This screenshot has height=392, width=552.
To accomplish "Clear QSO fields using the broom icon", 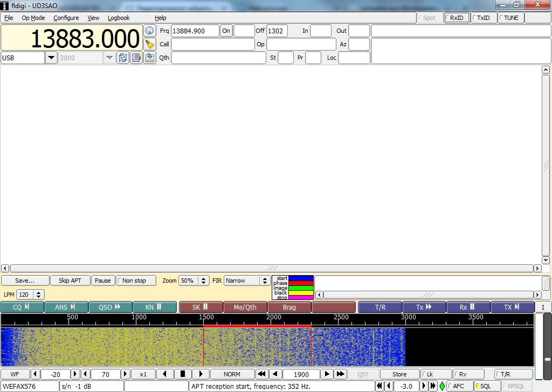I will click(x=151, y=44).
